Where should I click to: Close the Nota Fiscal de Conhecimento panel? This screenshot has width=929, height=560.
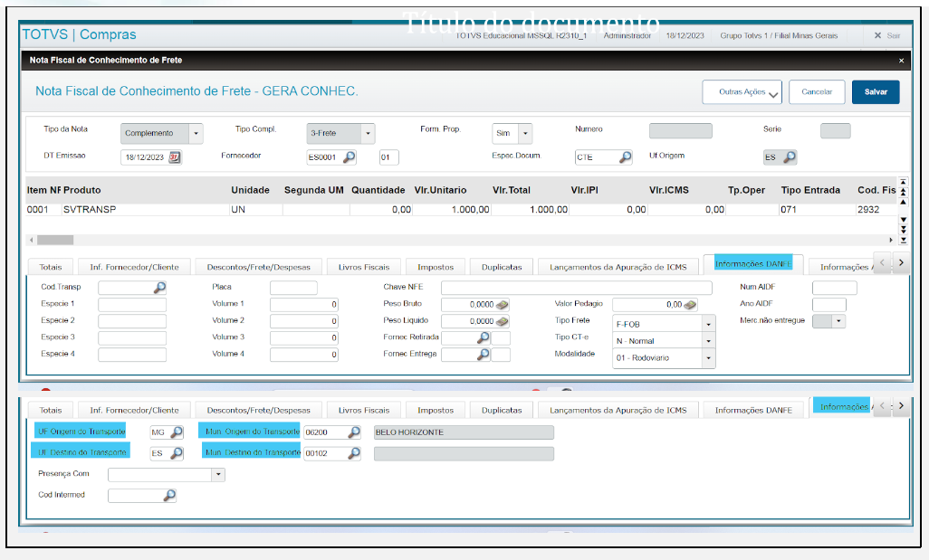tap(901, 61)
